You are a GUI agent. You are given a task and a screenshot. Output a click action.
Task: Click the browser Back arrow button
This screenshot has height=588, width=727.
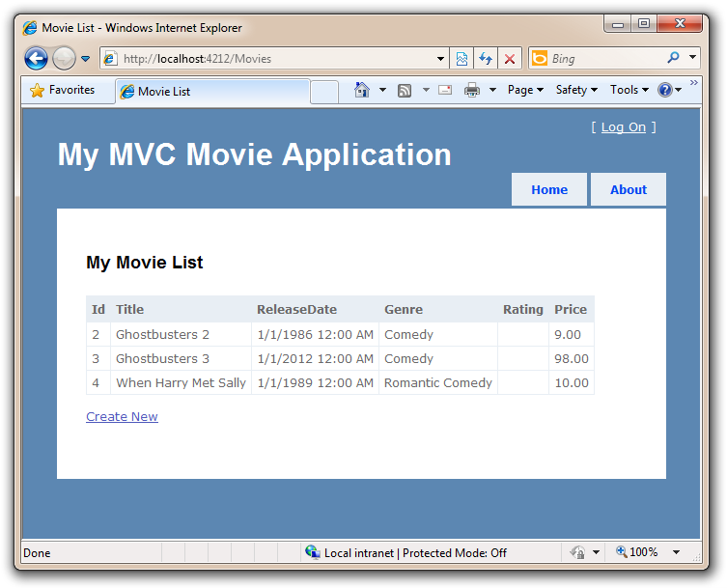point(36,59)
